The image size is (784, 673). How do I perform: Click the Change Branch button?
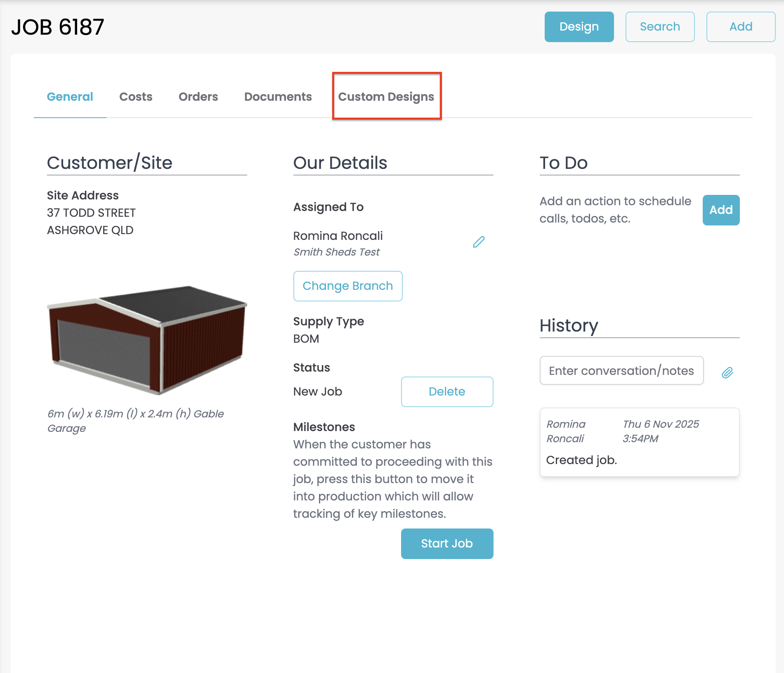pyautogui.click(x=347, y=286)
